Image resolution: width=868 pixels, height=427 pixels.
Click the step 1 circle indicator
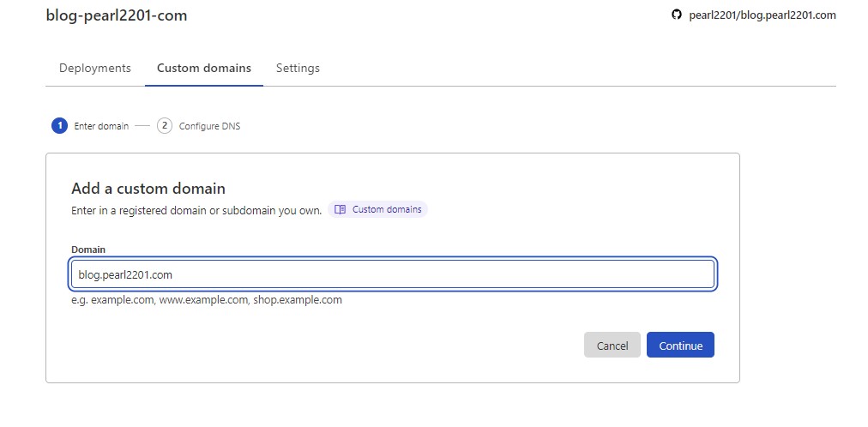(x=59, y=126)
